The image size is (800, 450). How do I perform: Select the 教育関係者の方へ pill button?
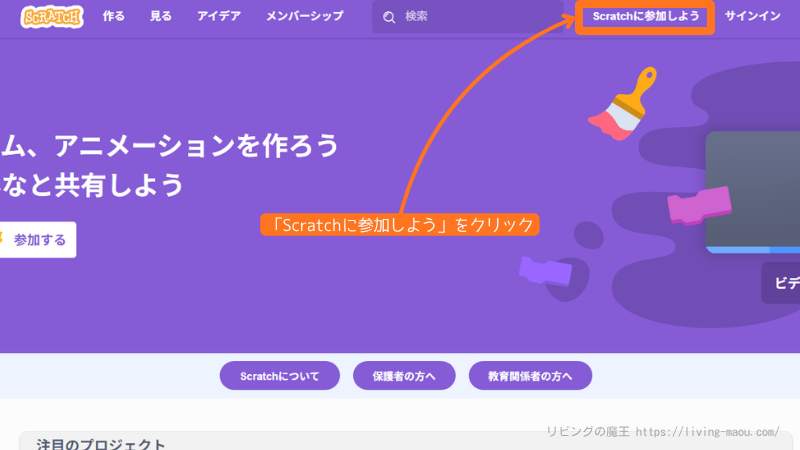click(x=530, y=376)
